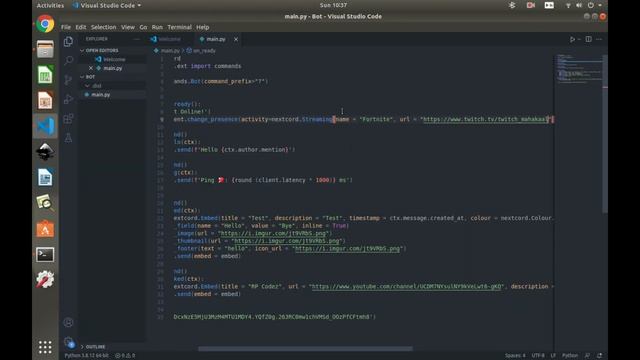Open Inkscape from the dock
This screenshot has width=640, height=360.
point(45,152)
